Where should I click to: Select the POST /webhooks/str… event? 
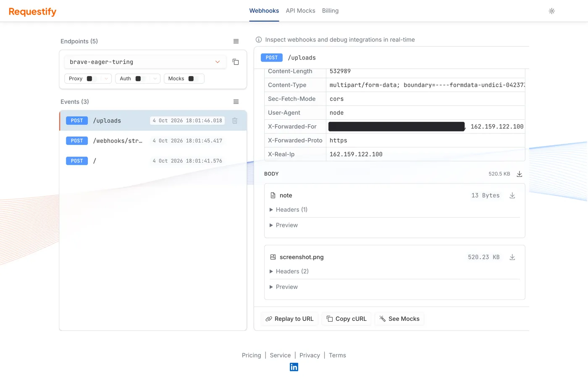[153, 141]
